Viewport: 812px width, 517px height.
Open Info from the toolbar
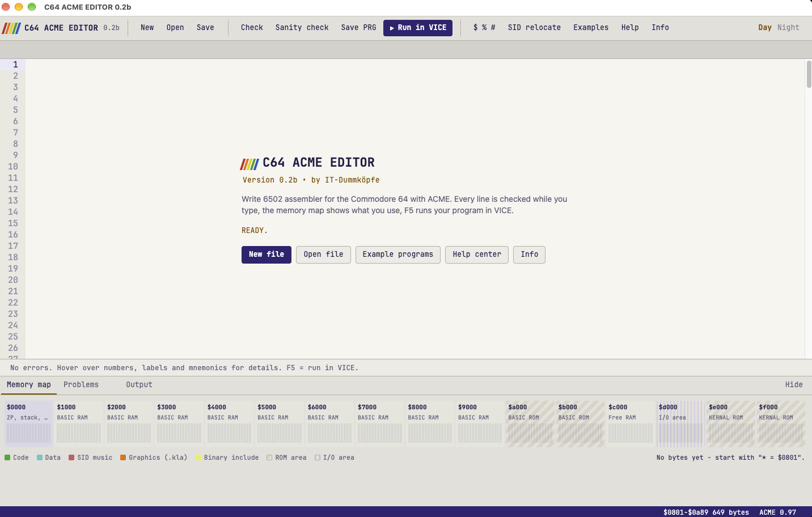click(x=660, y=28)
